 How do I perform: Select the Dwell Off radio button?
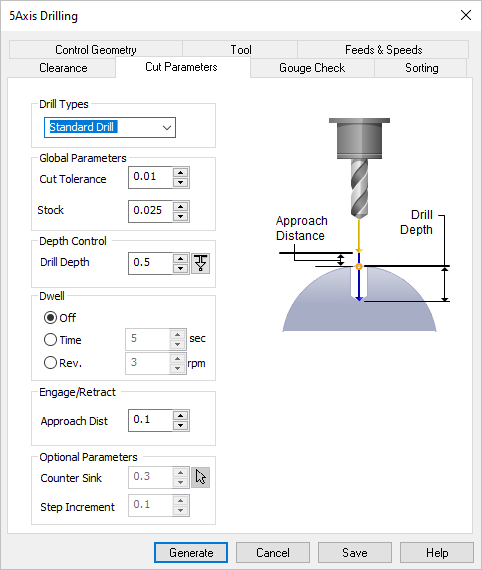50,318
